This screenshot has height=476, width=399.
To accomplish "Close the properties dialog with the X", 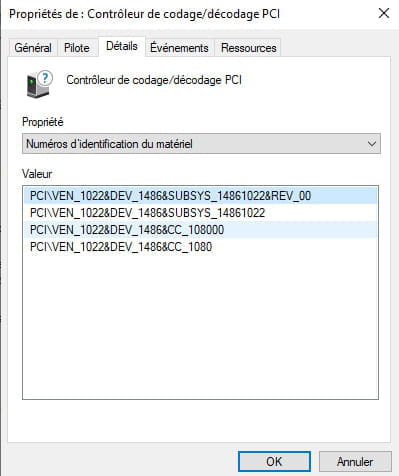I will 384,13.
